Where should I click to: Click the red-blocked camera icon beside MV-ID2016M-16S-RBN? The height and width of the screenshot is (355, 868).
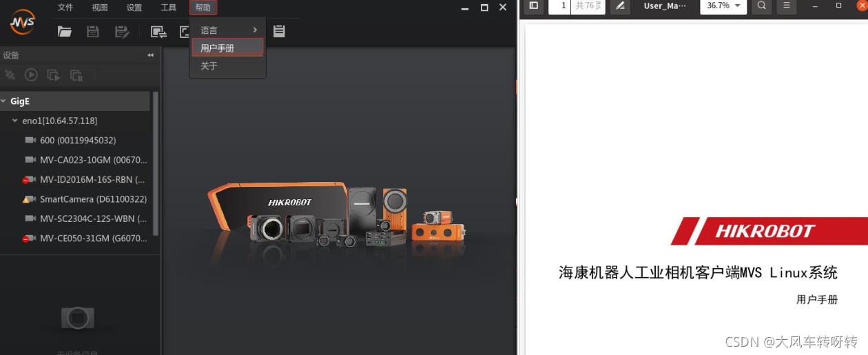29,179
